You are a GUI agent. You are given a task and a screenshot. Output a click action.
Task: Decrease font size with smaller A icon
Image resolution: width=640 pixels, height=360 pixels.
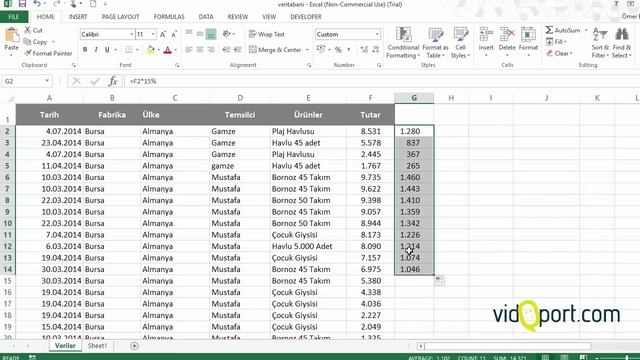point(174,34)
